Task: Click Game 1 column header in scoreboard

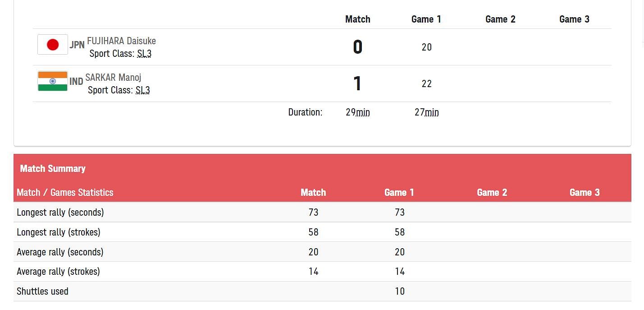Action: [426, 19]
